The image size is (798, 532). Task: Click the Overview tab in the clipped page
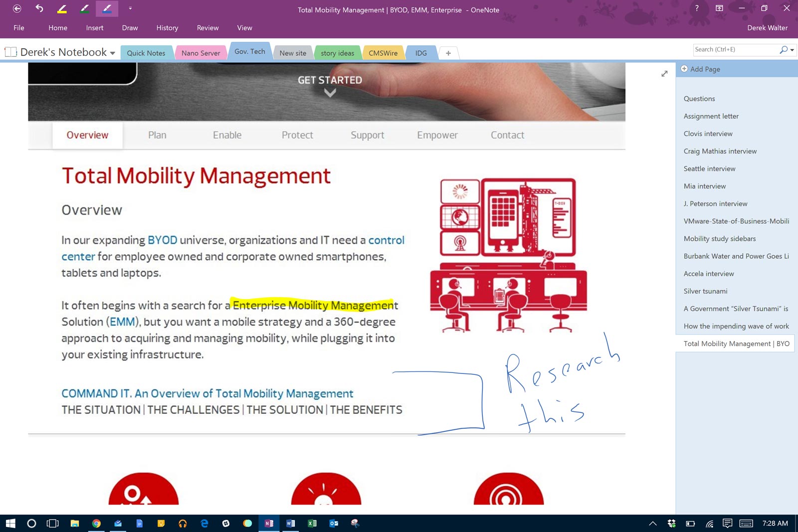pyautogui.click(x=87, y=135)
